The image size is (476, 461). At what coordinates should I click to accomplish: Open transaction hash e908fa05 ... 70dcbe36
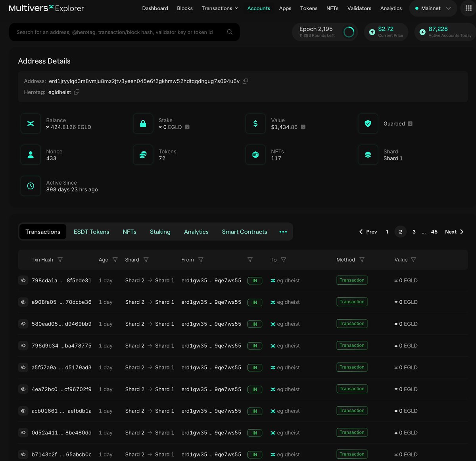point(61,302)
